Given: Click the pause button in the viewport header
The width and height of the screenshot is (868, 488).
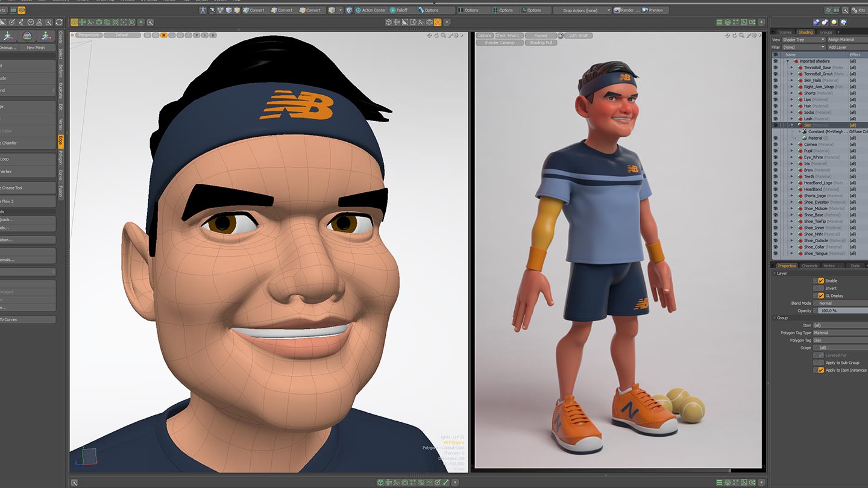Looking at the screenshot, I should tap(213, 35).
